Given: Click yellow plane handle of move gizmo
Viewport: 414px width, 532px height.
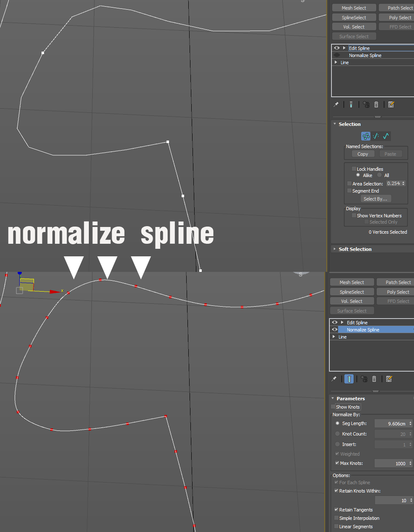Looking at the screenshot, I should click(x=26, y=284).
